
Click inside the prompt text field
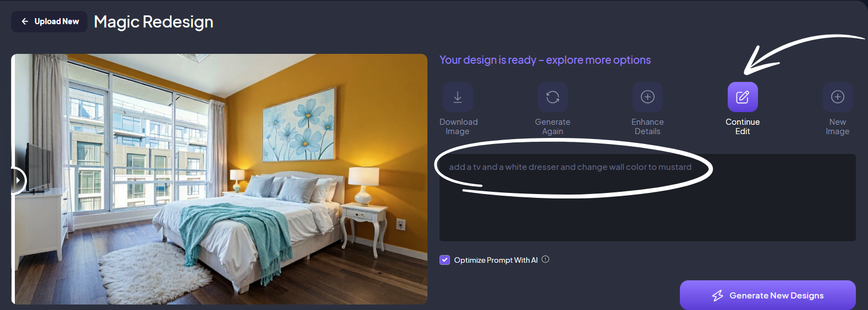point(647,197)
